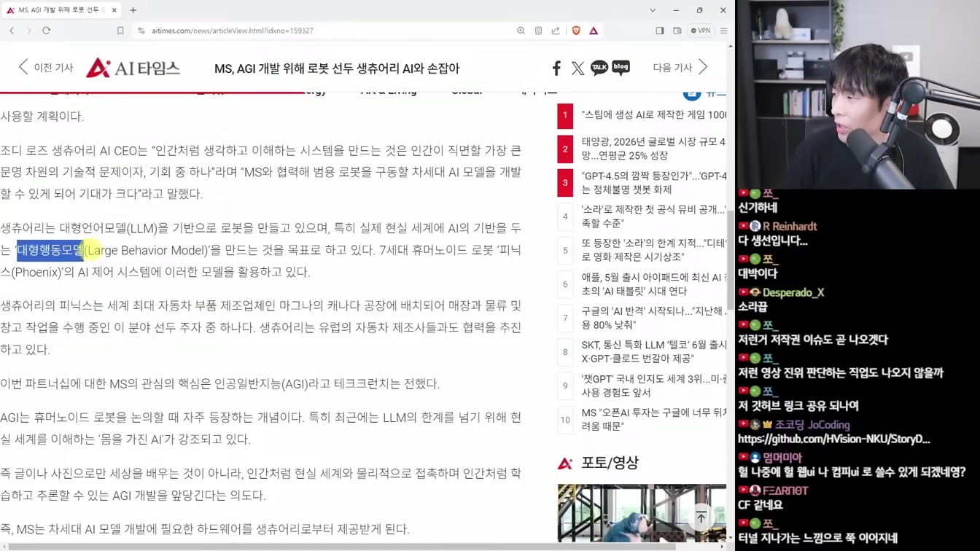
Task: Click chat GitHub link by 조코딩 JoCoding
Action: point(833,439)
